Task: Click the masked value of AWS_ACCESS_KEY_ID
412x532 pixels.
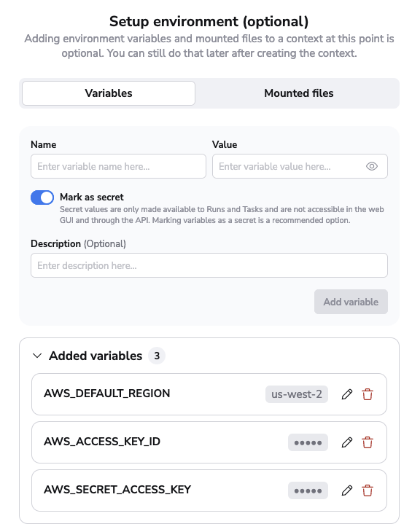Action: [308, 442]
